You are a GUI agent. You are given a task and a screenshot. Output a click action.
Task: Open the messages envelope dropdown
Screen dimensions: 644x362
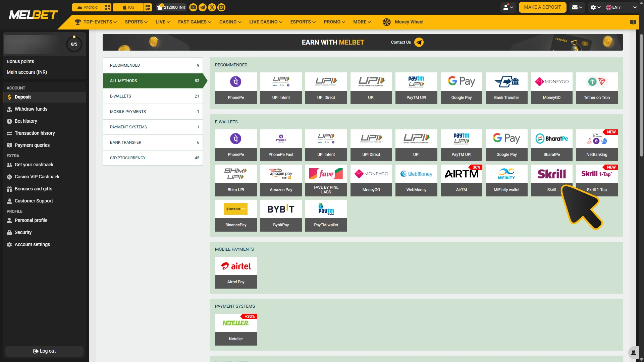pyautogui.click(x=577, y=7)
